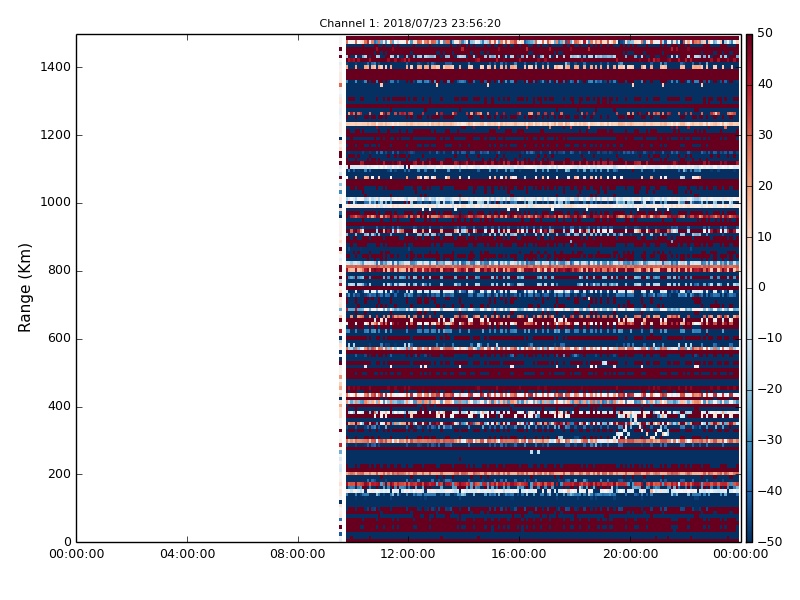Screen dimensions: 800x600
Task: Click the white midpoint of the colorbar
Action: click(749, 288)
